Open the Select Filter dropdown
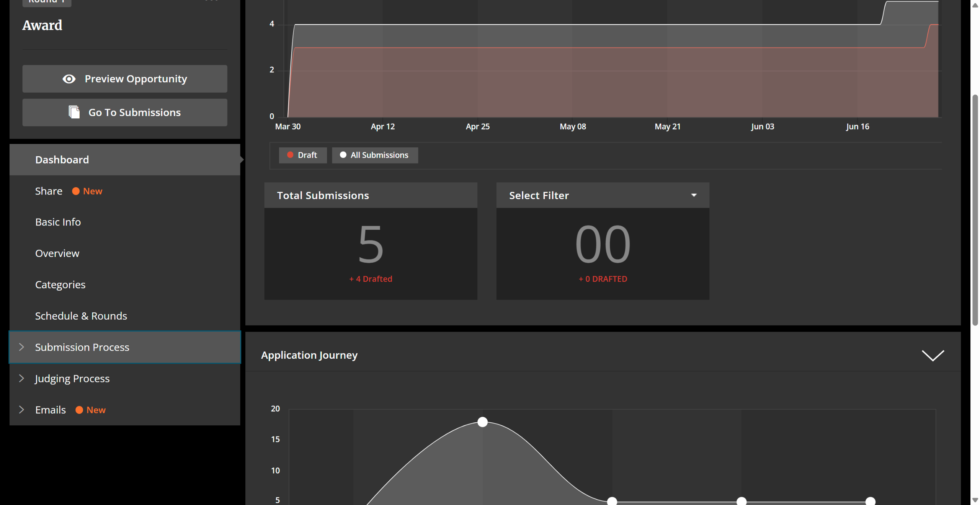 (603, 195)
